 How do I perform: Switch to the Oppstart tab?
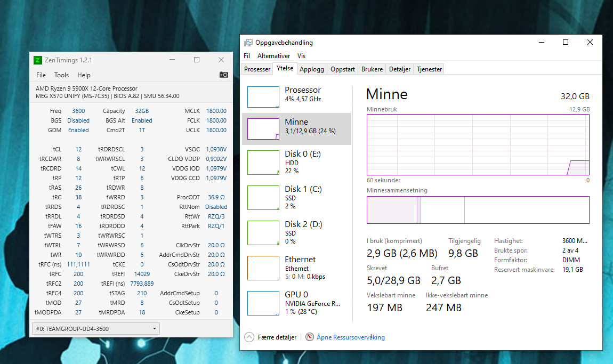click(342, 69)
